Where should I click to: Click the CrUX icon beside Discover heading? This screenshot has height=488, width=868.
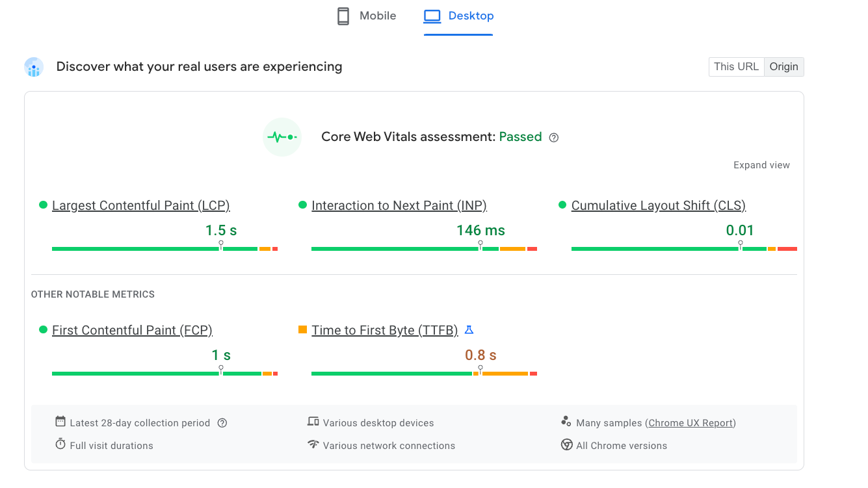click(34, 67)
